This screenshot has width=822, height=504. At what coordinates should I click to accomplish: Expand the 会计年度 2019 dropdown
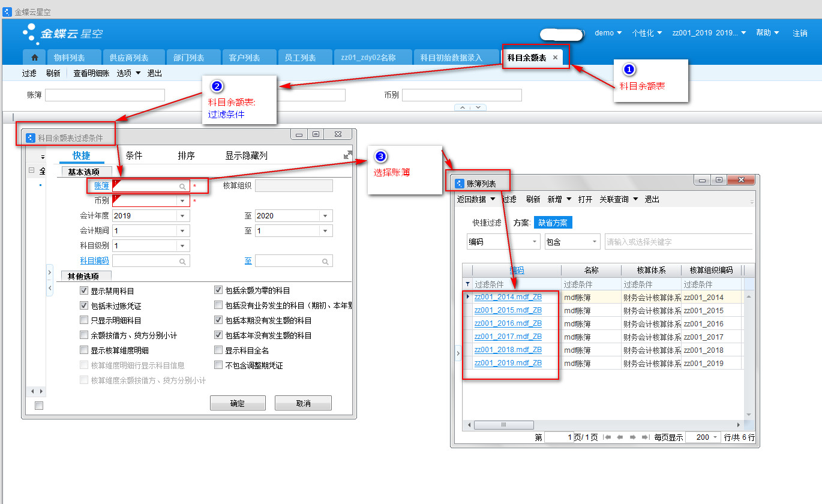click(x=183, y=216)
